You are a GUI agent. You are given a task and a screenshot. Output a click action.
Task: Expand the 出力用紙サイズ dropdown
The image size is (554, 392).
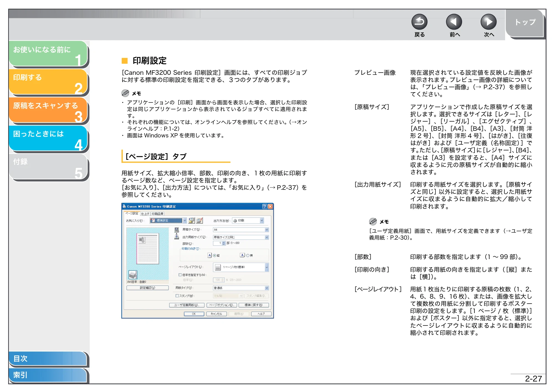[267, 237]
